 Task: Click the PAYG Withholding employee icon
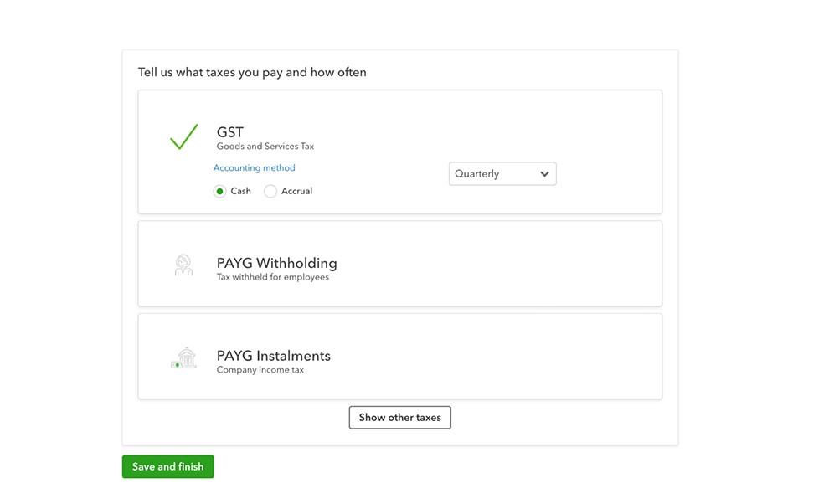183,265
